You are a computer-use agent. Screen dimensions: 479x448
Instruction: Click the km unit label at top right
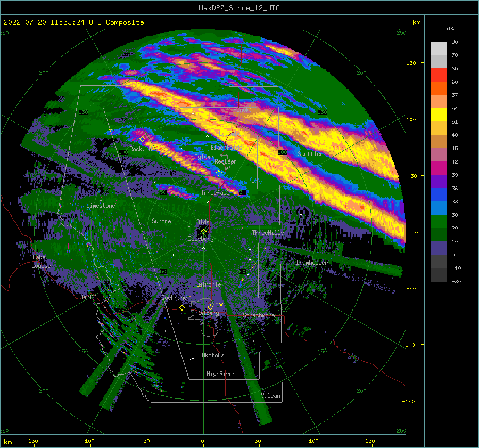[416, 22]
